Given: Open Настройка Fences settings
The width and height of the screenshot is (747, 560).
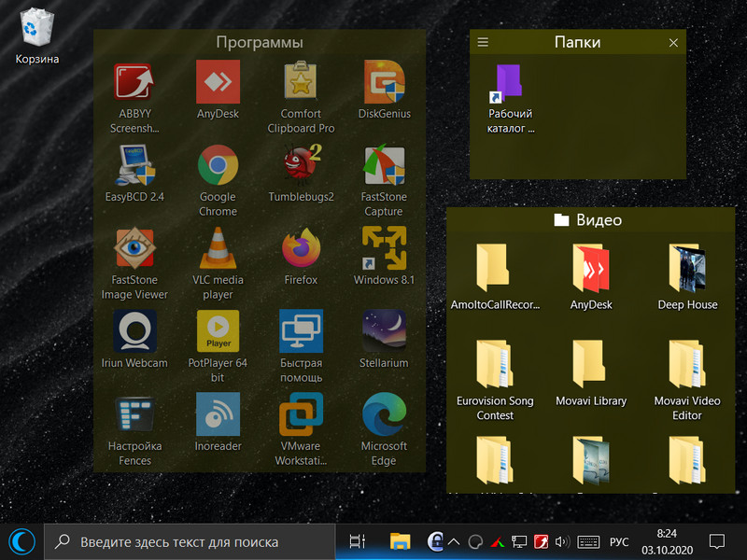Looking at the screenshot, I should (x=134, y=429).
